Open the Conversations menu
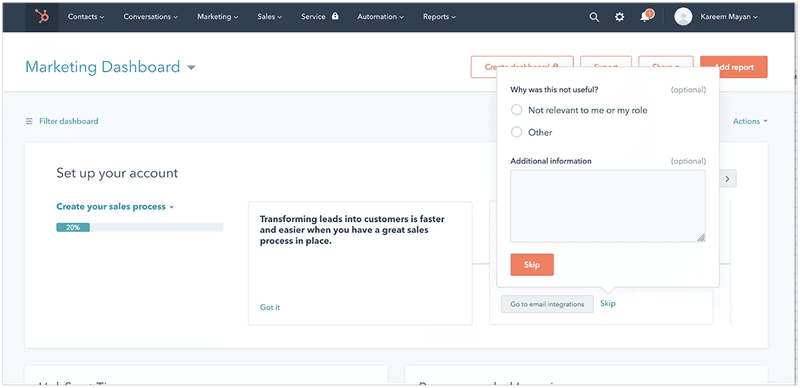800x388 pixels. coord(151,17)
